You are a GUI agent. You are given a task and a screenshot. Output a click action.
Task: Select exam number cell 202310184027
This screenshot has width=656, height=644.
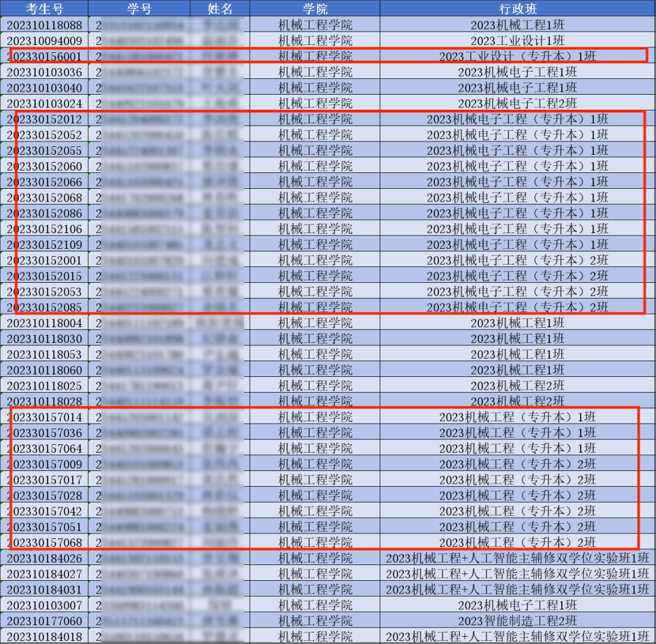44,574
